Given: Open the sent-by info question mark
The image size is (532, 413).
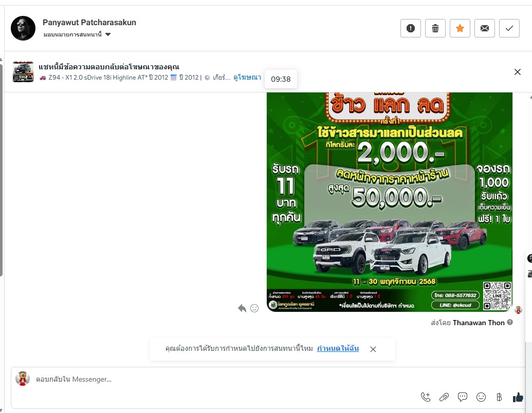Looking at the screenshot, I should click(x=510, y=322).
